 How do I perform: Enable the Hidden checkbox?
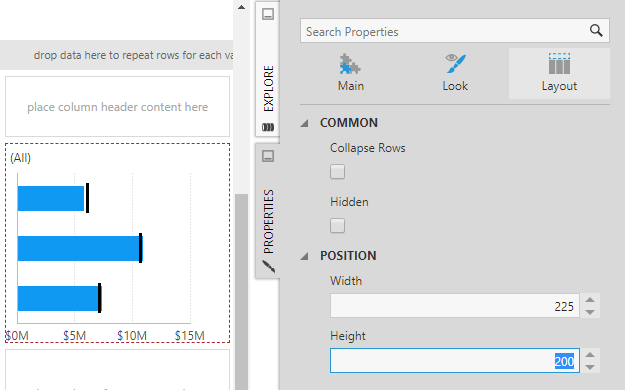(x=337, y=226)
